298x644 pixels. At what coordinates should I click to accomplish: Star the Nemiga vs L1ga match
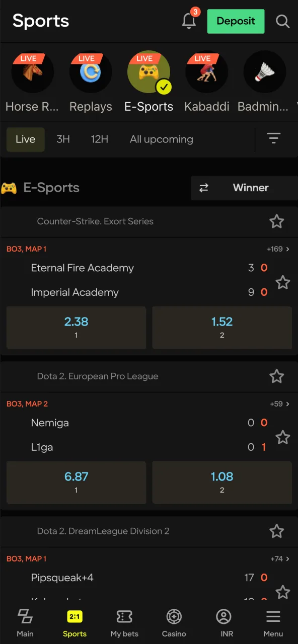(x=282, y=437)
